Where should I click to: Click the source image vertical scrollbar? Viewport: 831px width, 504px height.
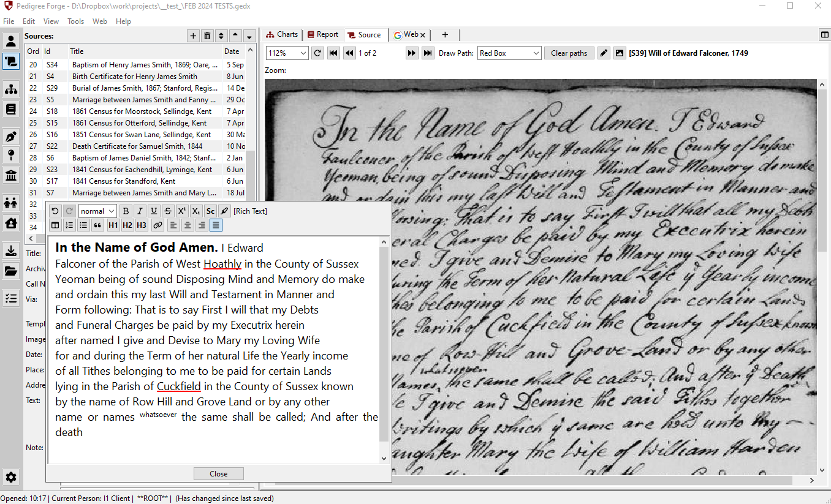[822, 184]
